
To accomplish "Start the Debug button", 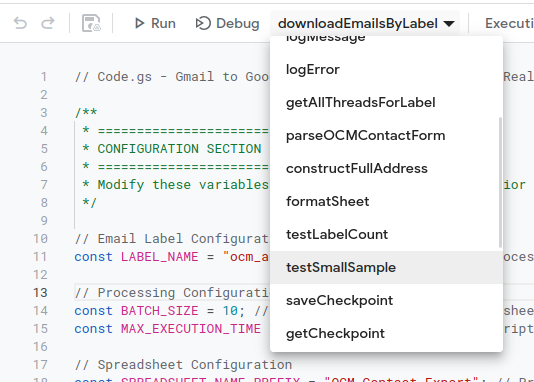I will pos(227,23).
